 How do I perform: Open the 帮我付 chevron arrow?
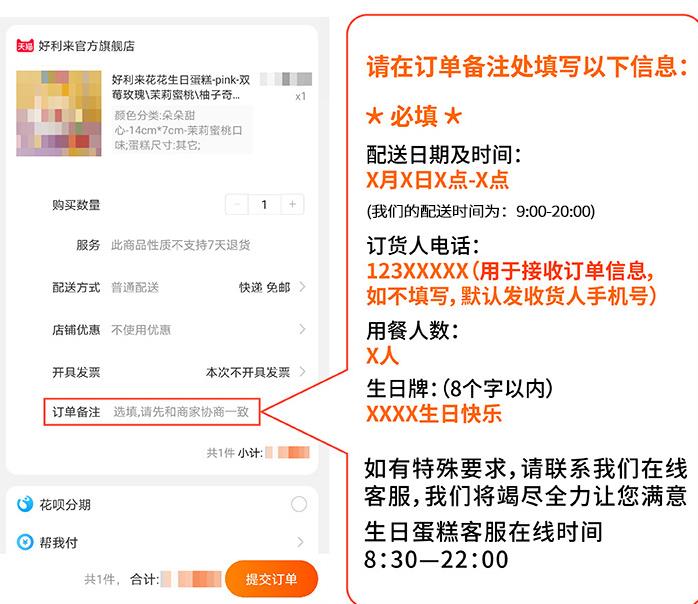(300, 542)
